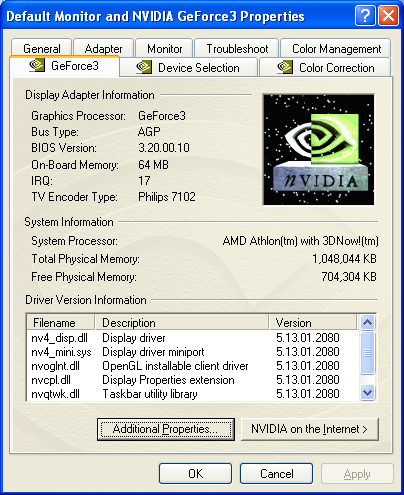The width and height of the screenshot is (404, 495).
Task: Click the title bar help question mark
Action: 365,16
